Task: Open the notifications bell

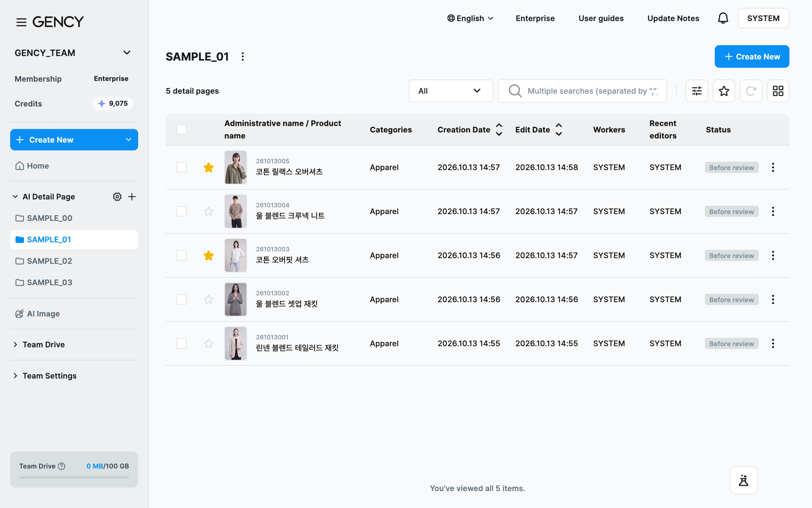Action: [723, 18]
